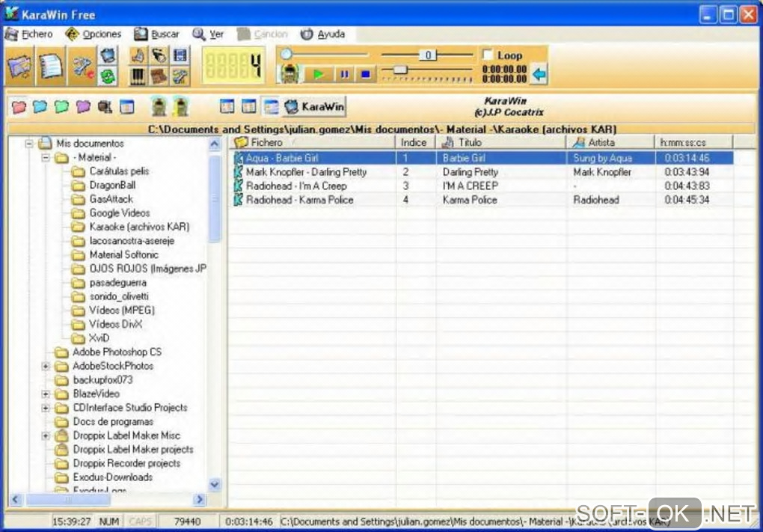Click the second jukebox icon in second toolbar
This screenshot has width=763, height=532.
180,106
